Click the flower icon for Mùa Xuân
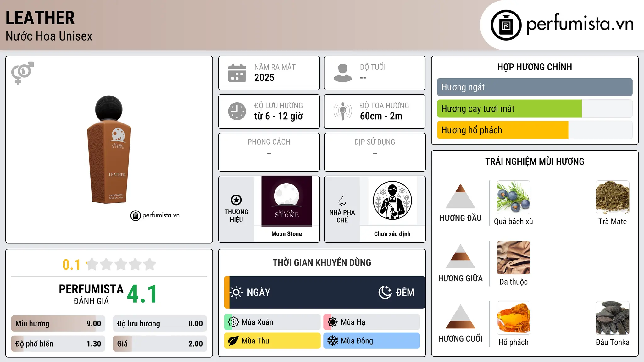 [x=233, y=322]
